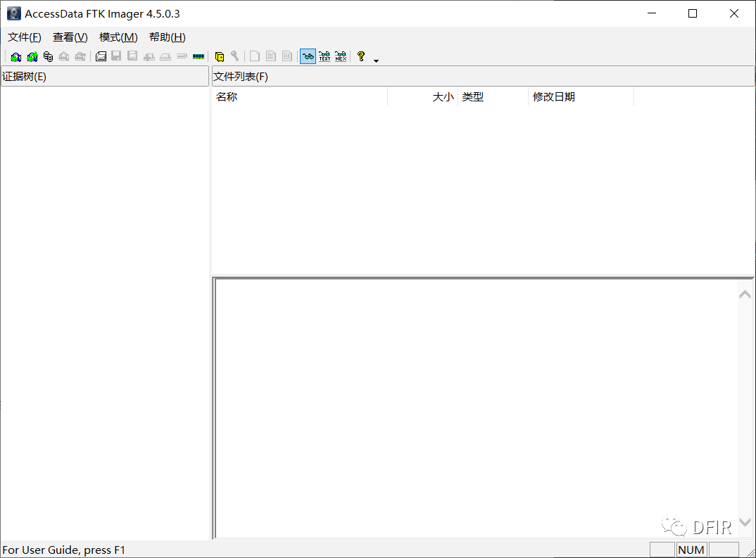Click Add to Custom Content Image icon
The image size is (756, 558).
click(x=149, y=57)
